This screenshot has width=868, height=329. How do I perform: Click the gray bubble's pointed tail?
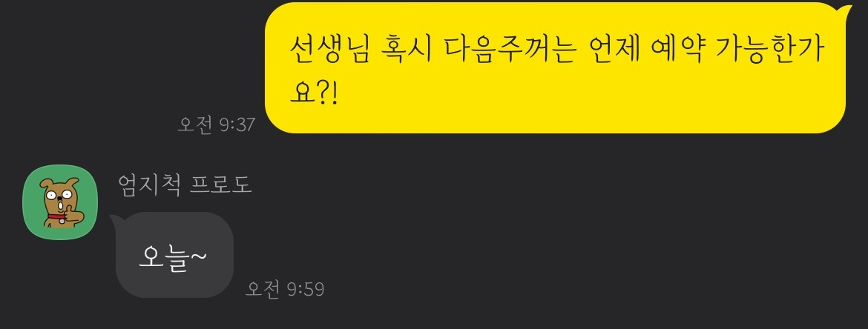[x=115, y=220]
